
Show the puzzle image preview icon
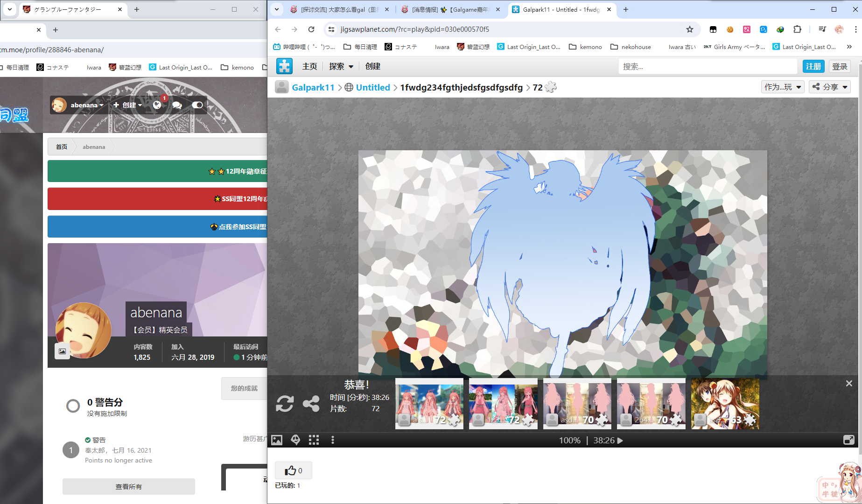click(277, 440)
